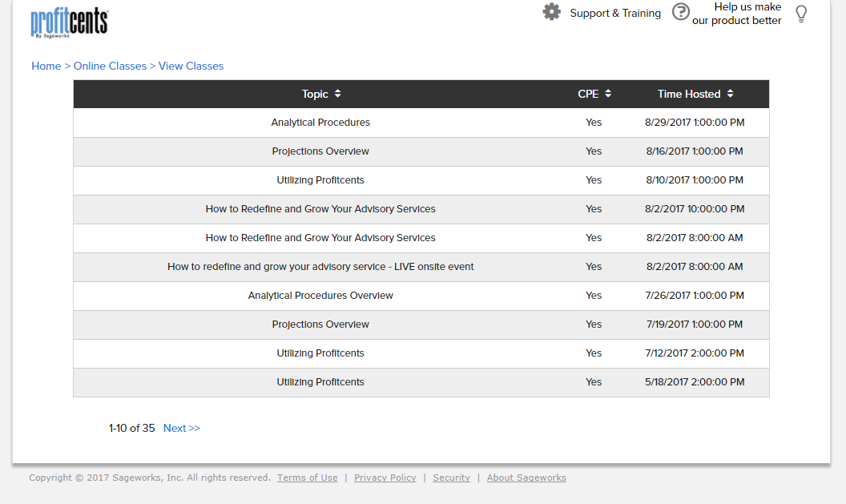The image size is (846, 504).
Task: Select Projections Overview on 8/16/2017
Action: [421, 151]
